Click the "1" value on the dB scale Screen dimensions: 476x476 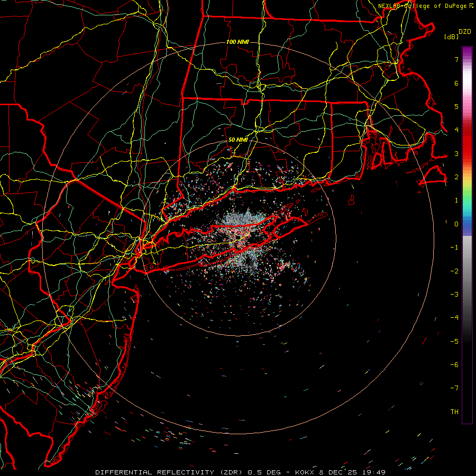point(456,200)
